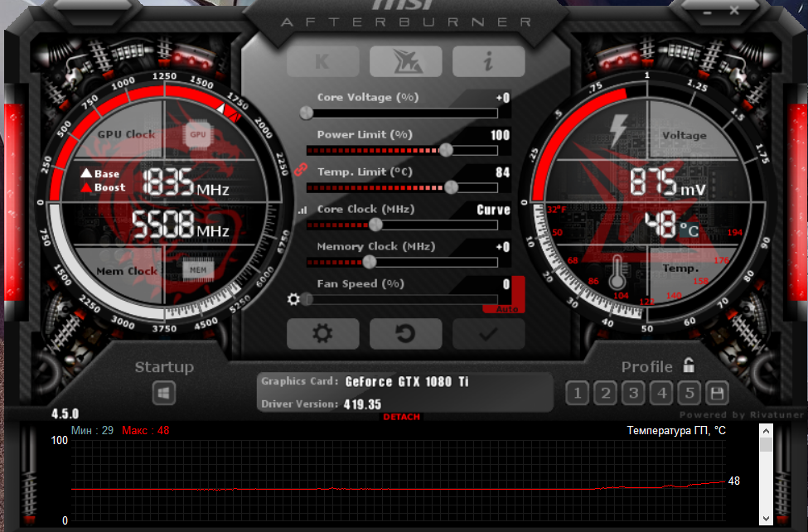
Task: Click the monitoring graph scrollbar down arrow
Action: pyautogui.click(x=767, y=519)
